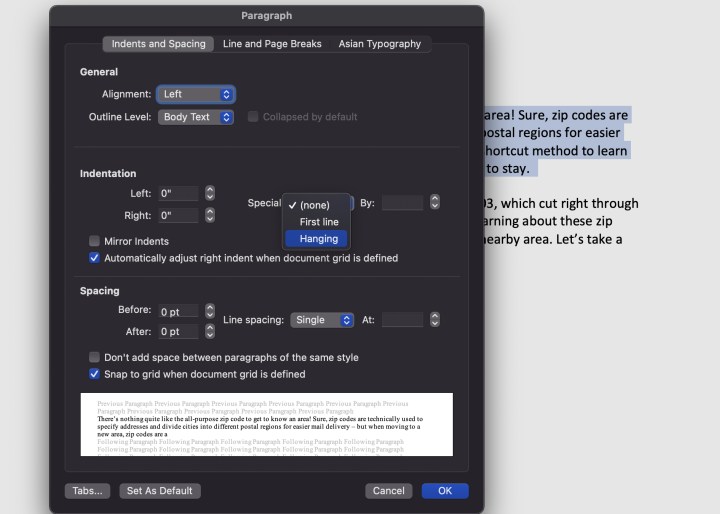Toggle Collapsed by default checkbox
720x514 pixels.
pyautogui.click(x=253, y=117)
